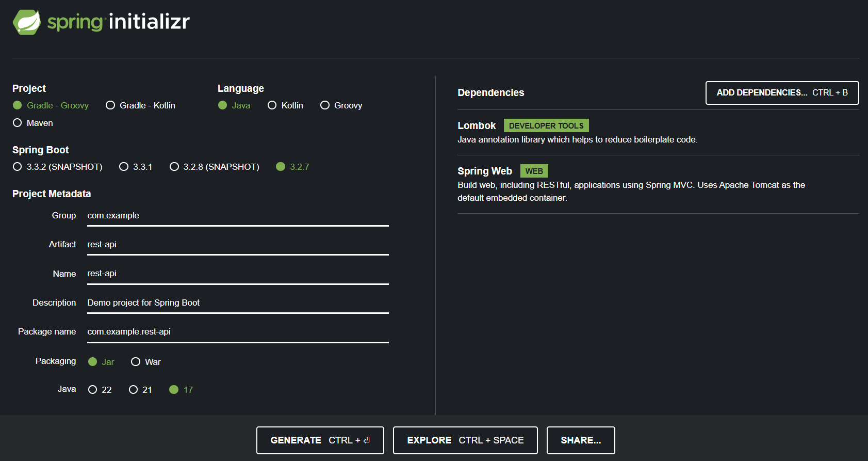Click the Spring Web description text
This screenshot has height=461, width=868.
tap(631, 192)
